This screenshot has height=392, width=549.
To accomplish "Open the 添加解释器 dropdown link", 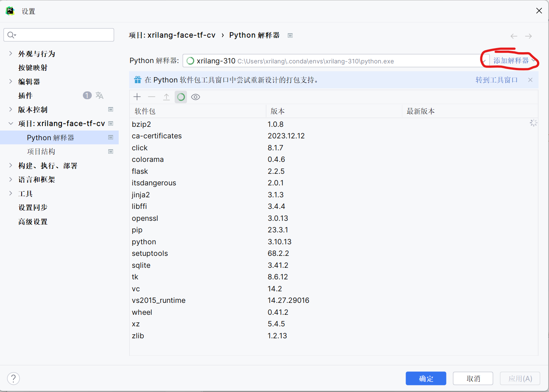I will click(x=514, y=61).
